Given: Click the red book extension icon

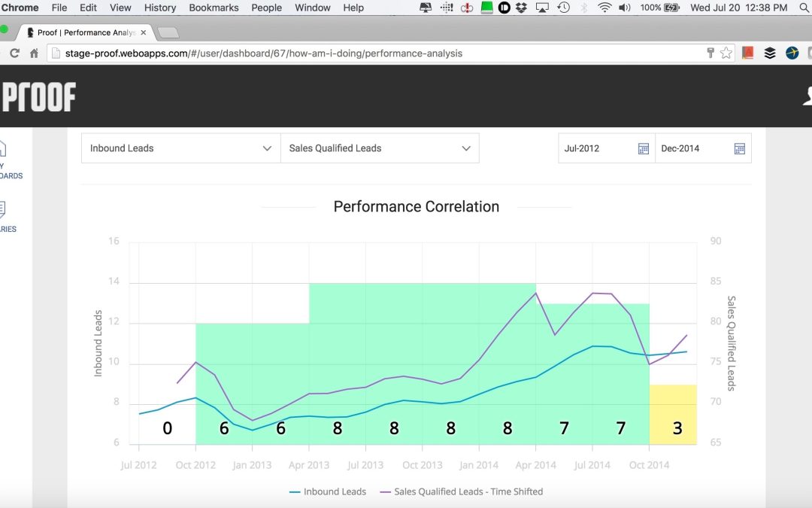Looking at the screenshot, I should (747, 53).
